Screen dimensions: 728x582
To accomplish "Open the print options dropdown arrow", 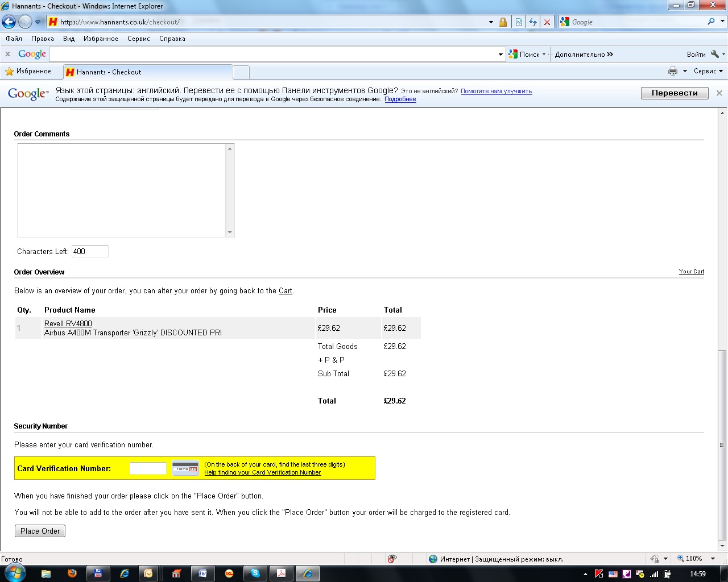I will 685,71.
